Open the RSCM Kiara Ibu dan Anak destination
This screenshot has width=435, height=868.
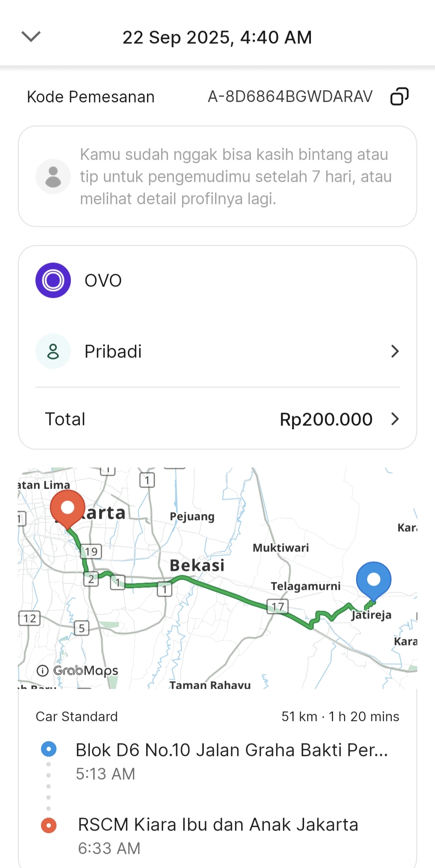pos(218,825)
